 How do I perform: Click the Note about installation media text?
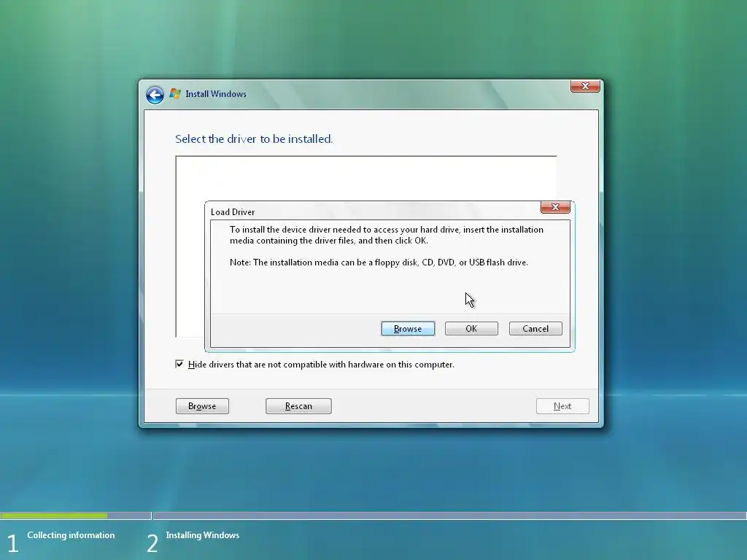point(379,262)
